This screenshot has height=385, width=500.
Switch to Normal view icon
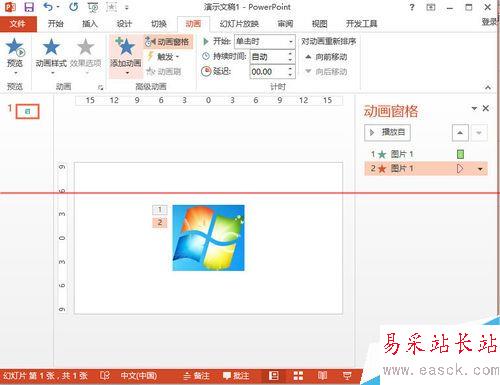click(x=274, y=376)
